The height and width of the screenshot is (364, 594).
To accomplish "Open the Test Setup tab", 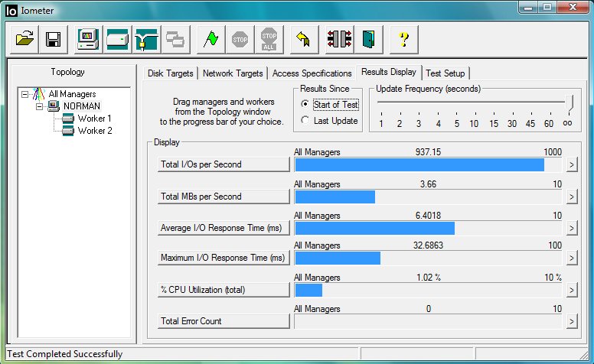I will click(445, 73).
